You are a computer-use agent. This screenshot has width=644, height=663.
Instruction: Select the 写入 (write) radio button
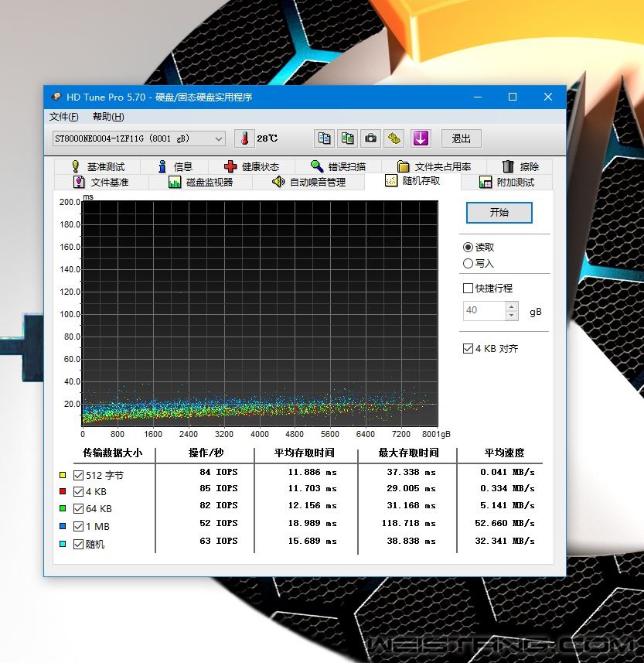click(468, 264)
